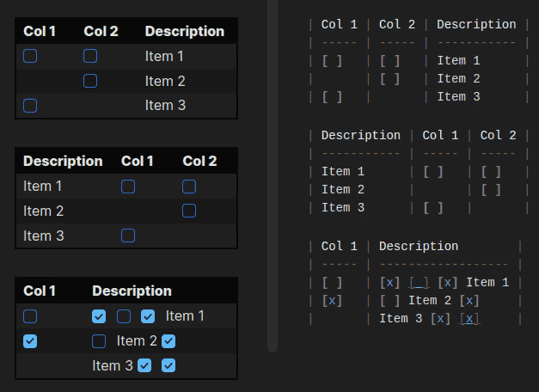Enable Item 1's Col 1 checkbox in the Description-first table

[x=128, y=187]
